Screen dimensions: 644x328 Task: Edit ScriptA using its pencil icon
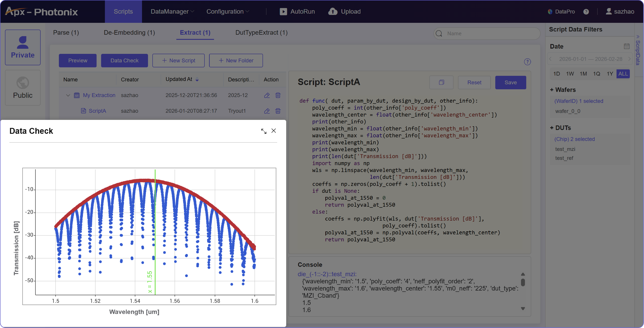pos(267,111)
